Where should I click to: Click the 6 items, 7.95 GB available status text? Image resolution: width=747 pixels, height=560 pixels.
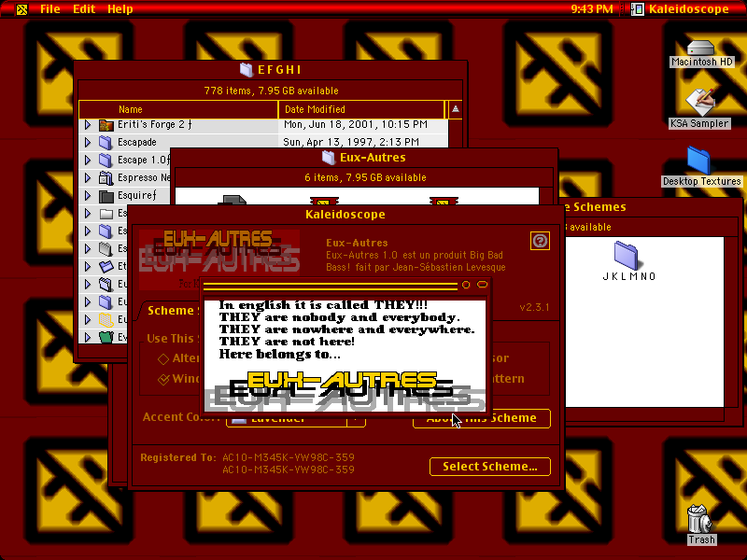point(365,177)
